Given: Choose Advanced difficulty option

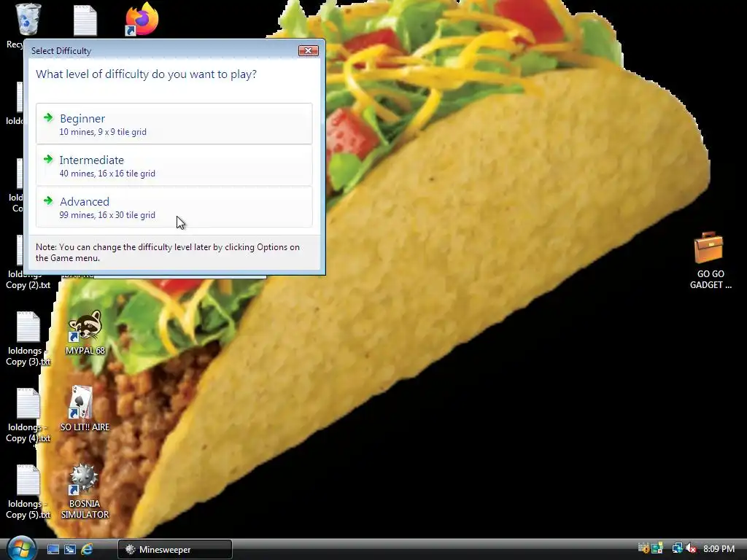Looking at the screenshot, I should 174,206.
